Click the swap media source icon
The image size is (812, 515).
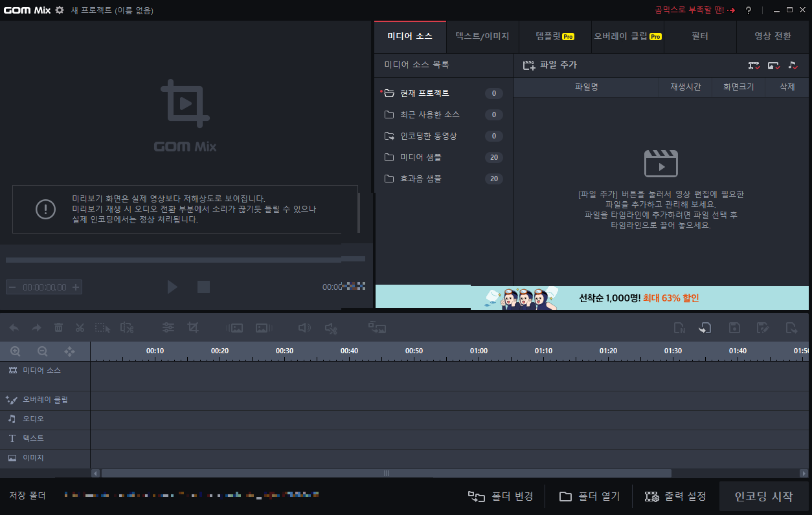(x=378, y=328)
